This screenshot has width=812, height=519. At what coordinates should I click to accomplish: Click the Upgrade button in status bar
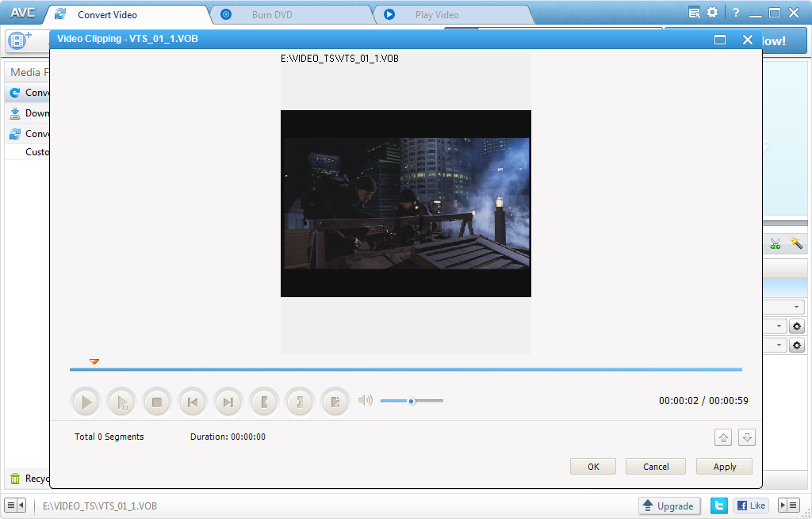pyautogui.click(x=669, y=506)
